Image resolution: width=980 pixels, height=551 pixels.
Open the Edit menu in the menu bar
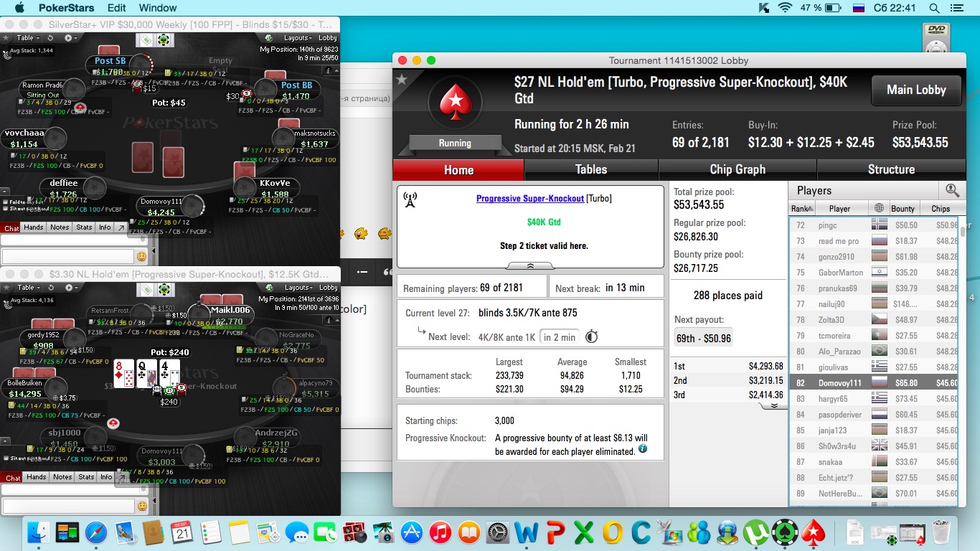pos(116,8)
